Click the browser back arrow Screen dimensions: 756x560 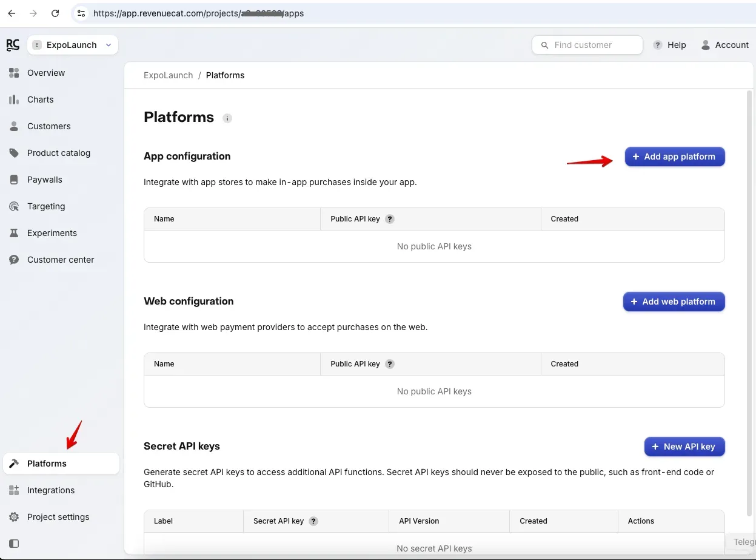pyautogui.click(x=12, y=13)
